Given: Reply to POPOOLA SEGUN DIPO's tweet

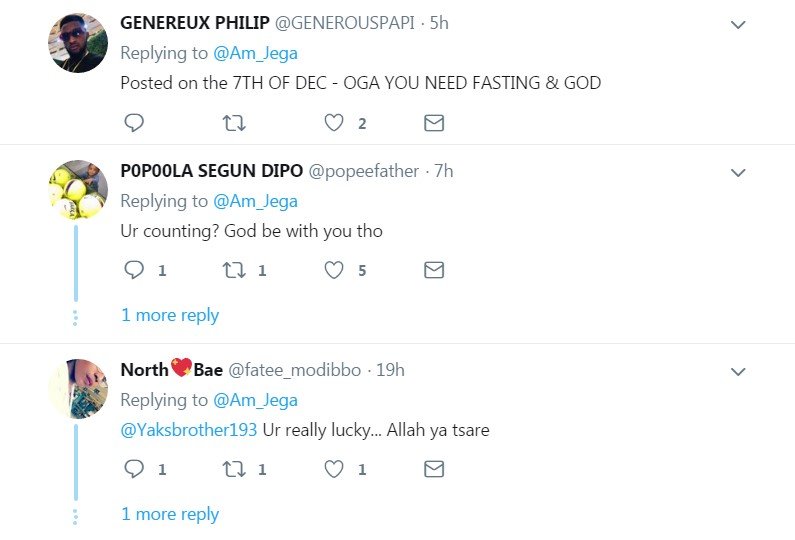Looking at the screenshot, I should click(134, 270).
